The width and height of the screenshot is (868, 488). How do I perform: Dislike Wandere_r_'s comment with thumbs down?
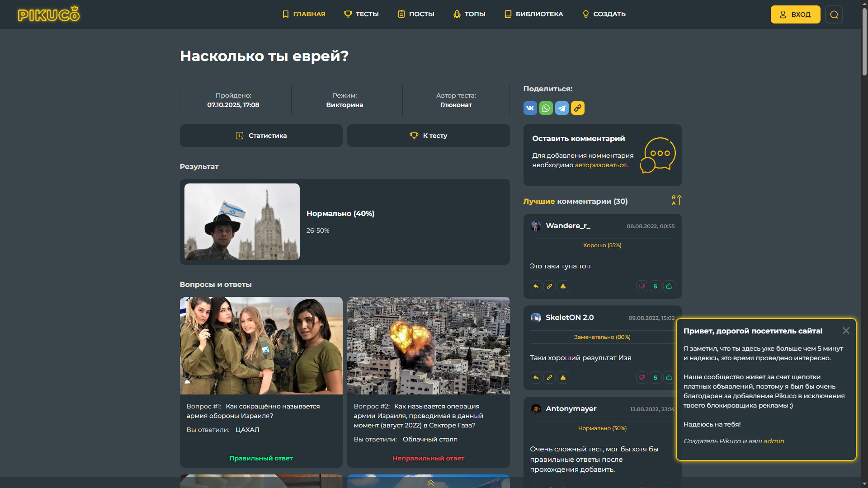coord(642,286)
